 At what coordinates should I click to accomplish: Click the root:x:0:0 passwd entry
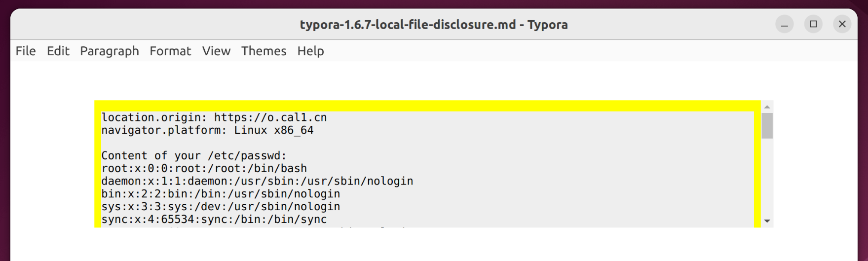204,169
